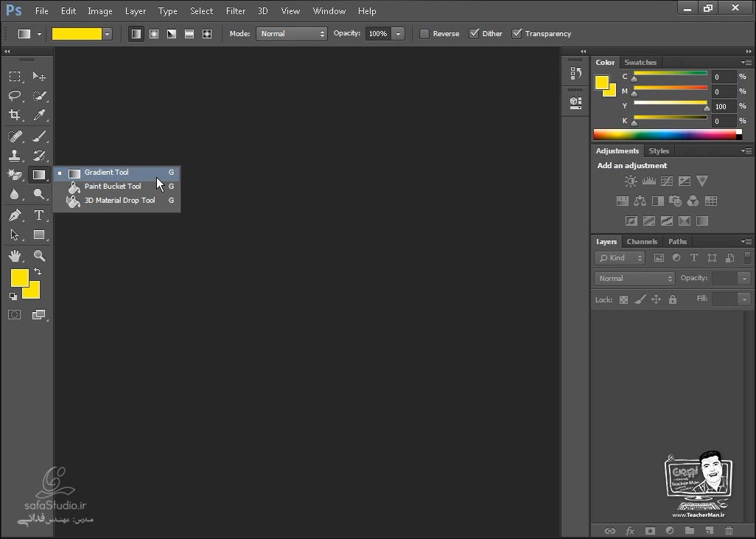Open the gradient Opacity slider dropdown

[x=398, y=34]
